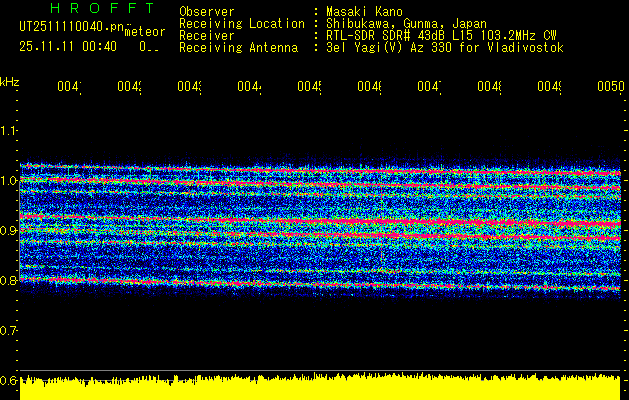Click the Receiving Antenna label
Viewport: 629px width, 400px height.
coord(238,48)
